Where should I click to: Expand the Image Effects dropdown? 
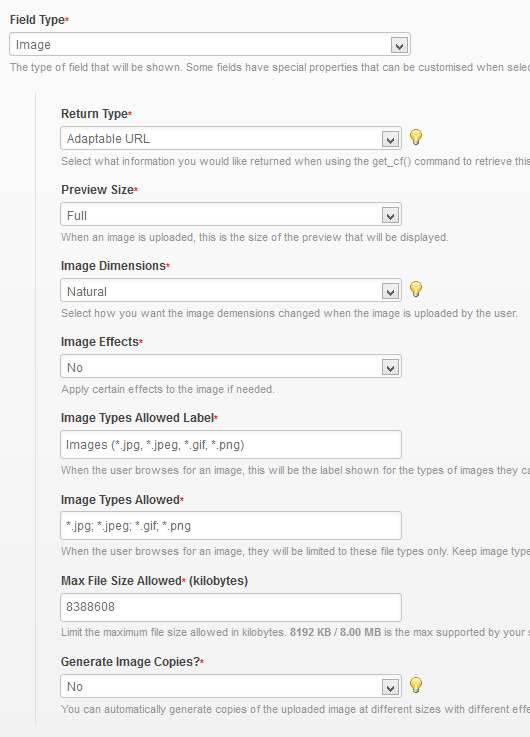pos(231,367)
